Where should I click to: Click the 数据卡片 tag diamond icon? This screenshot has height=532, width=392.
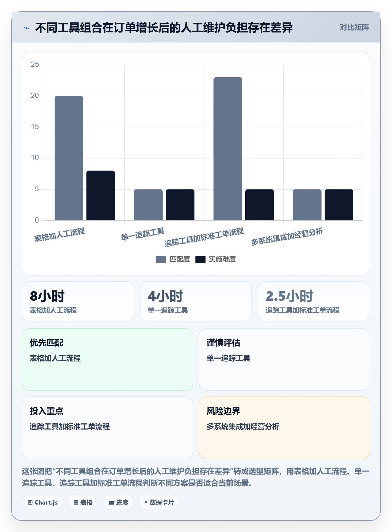[x=146, y=503]
